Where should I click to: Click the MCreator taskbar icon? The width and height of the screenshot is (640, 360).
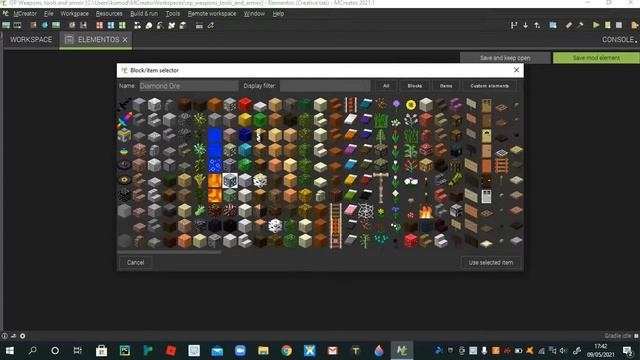(402, 351)
